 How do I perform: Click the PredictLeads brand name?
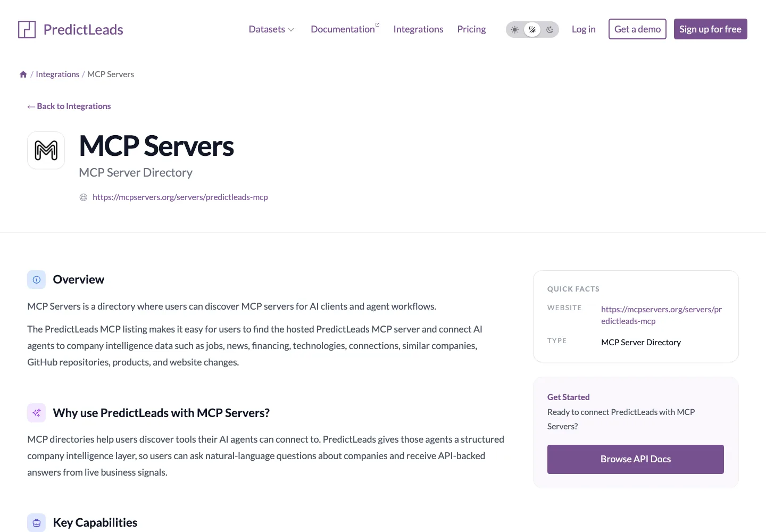point(83,30)
